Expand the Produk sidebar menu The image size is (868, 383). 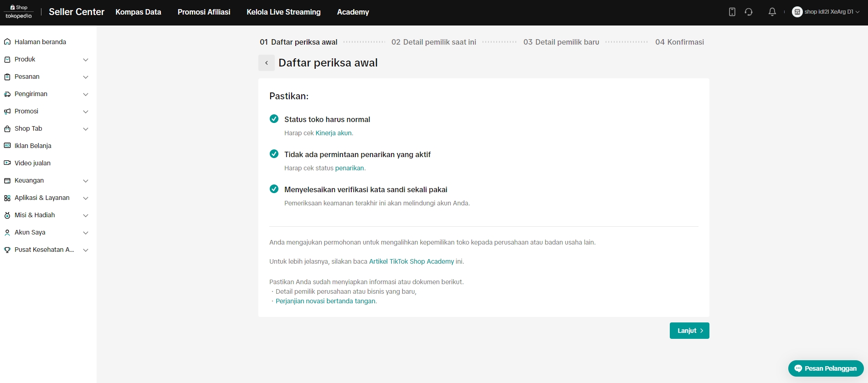[86, 60]
